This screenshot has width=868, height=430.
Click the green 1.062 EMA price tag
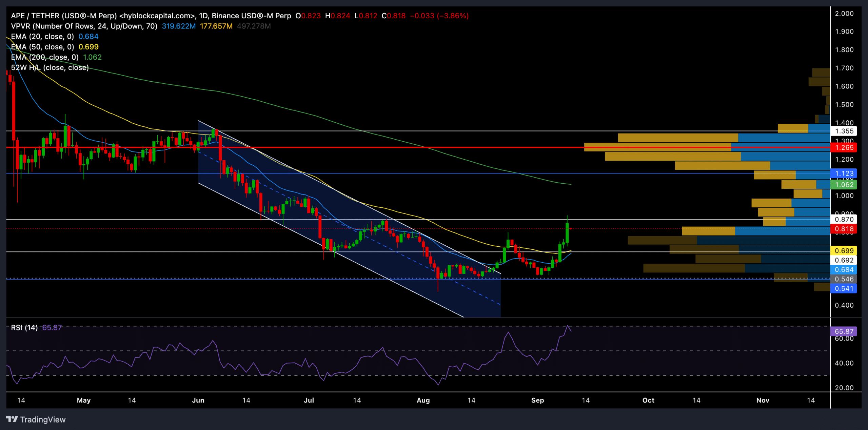click(x=844, y=185)
